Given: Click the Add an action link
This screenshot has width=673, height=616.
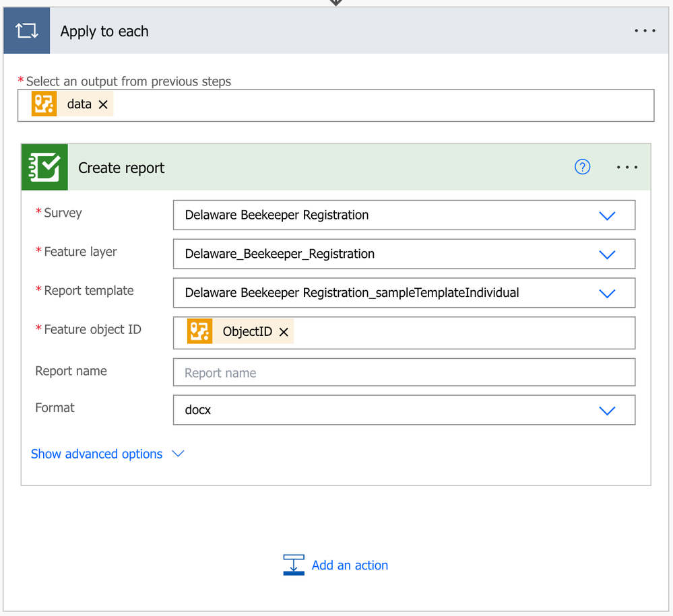Looking at the screenshot, I should pos(350,565).
